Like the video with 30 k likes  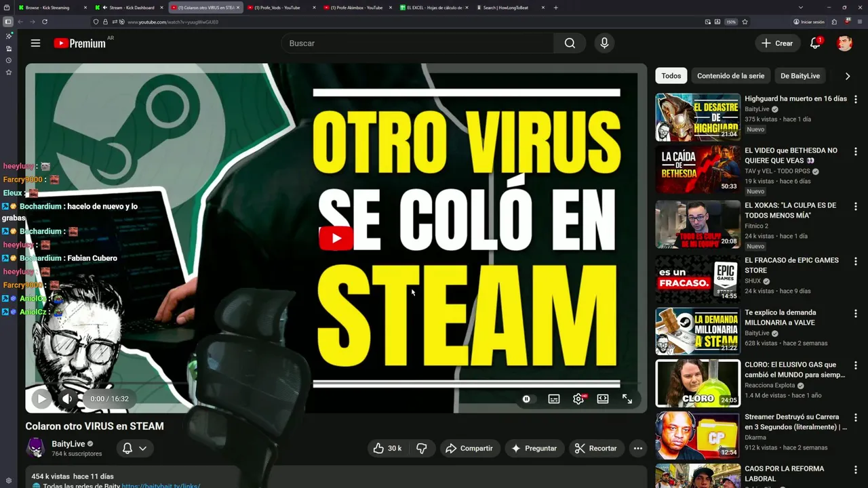coord(387,448)
